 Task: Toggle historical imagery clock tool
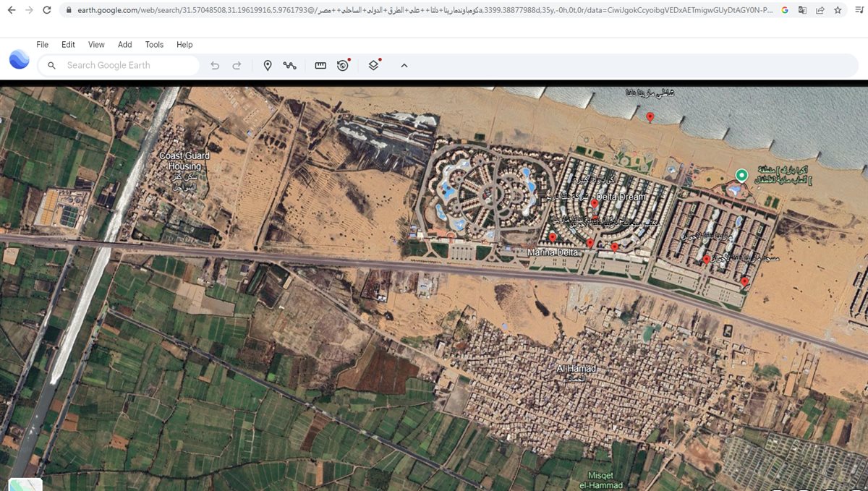(343, 65)
